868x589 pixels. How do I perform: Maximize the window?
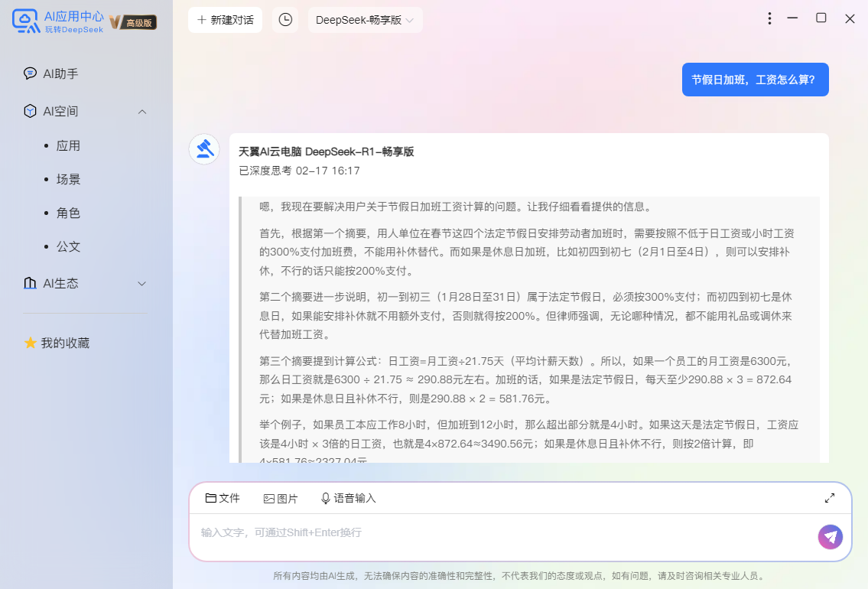coord(821,18)
